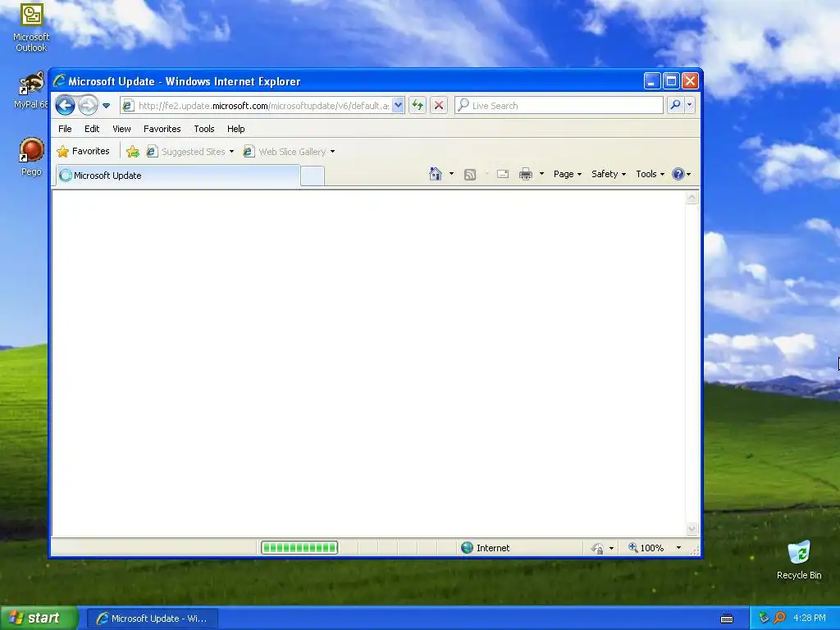Open the Tools menu in menu bar
840x630 pixels.
click(203, 129)
